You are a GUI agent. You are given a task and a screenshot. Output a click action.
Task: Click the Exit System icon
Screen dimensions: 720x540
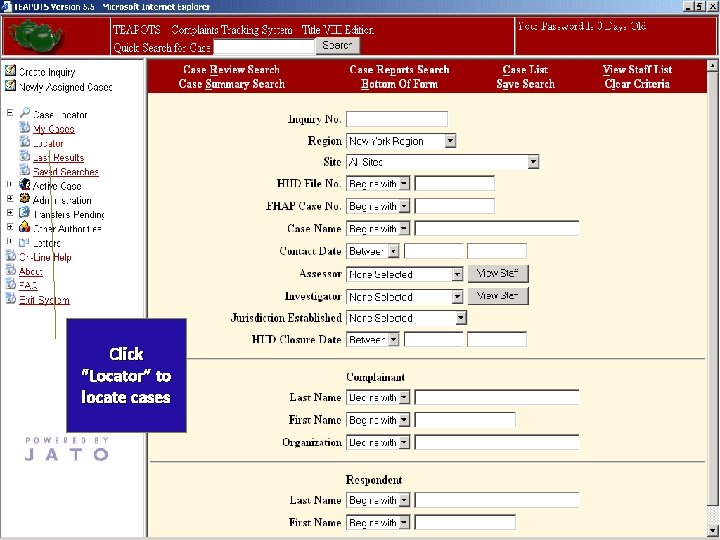(11, 298)
